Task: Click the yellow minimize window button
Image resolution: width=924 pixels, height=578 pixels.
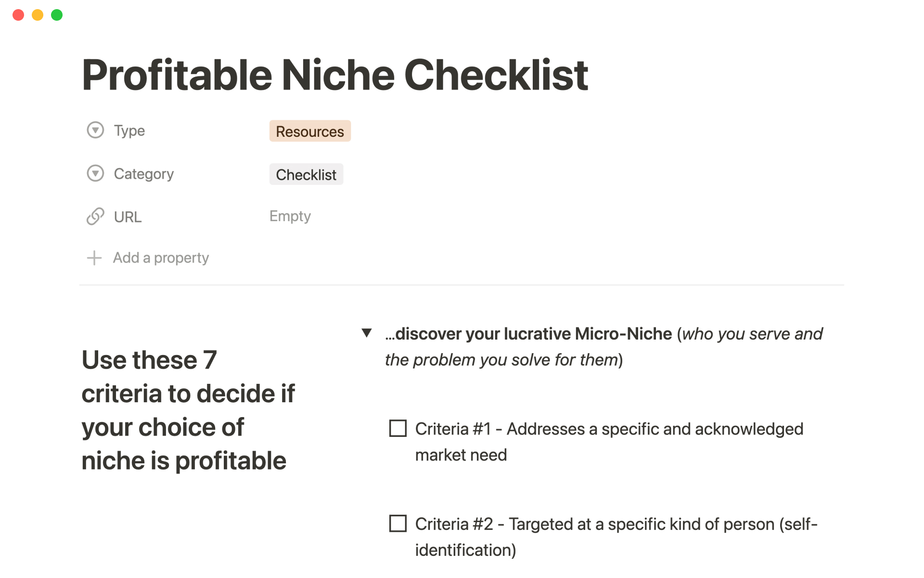Action: [38, 15]
